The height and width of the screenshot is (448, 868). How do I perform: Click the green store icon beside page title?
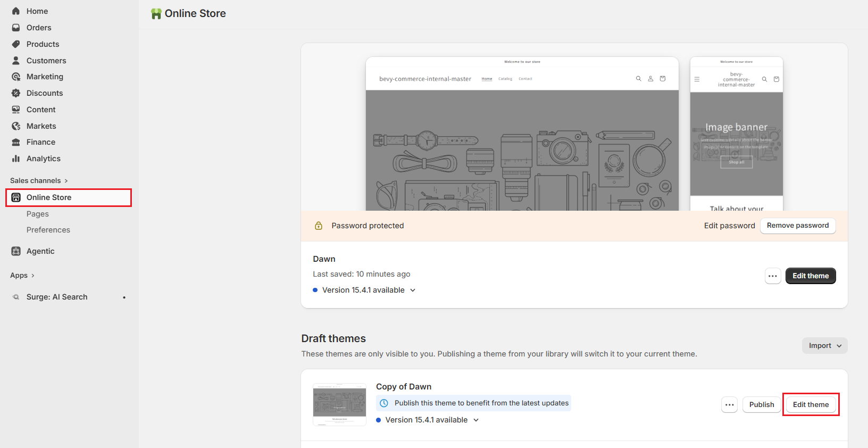point(156,14)
